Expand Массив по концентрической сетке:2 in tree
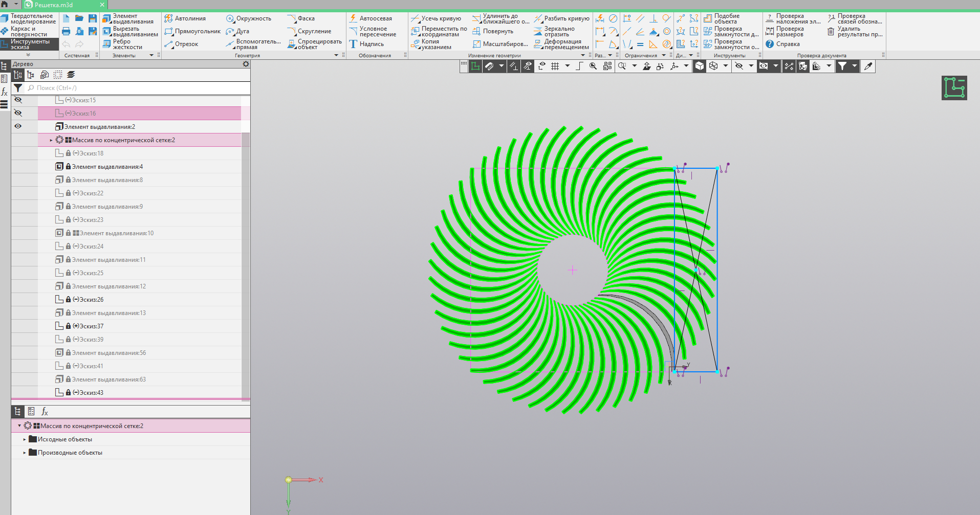Image resolution: width=980 pixels, height=515 pixels. click(x=51, y=140)
